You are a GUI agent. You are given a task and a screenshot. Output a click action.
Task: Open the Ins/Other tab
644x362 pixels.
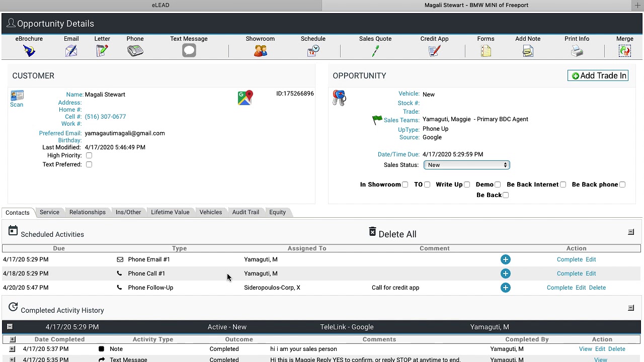pos(128,212)
